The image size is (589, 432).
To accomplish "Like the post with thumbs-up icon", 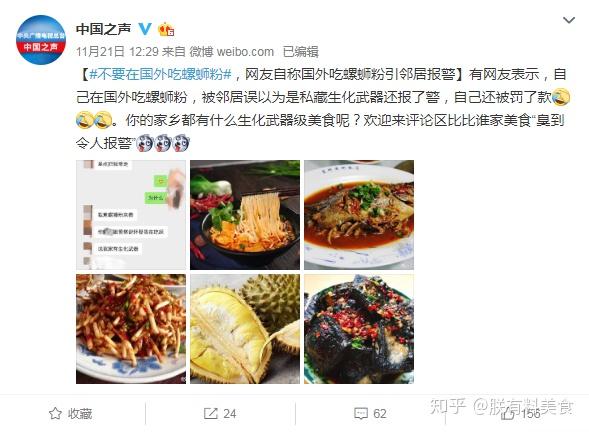I will click(x=507, y=414).
